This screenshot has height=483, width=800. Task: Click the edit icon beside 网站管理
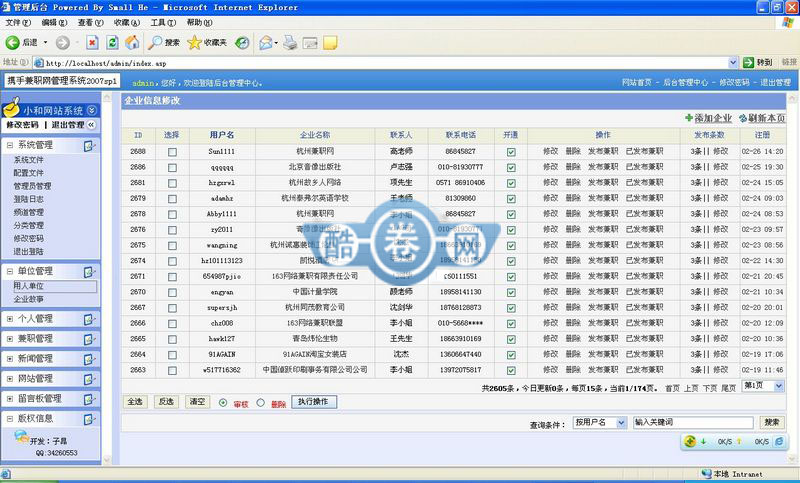89,379
